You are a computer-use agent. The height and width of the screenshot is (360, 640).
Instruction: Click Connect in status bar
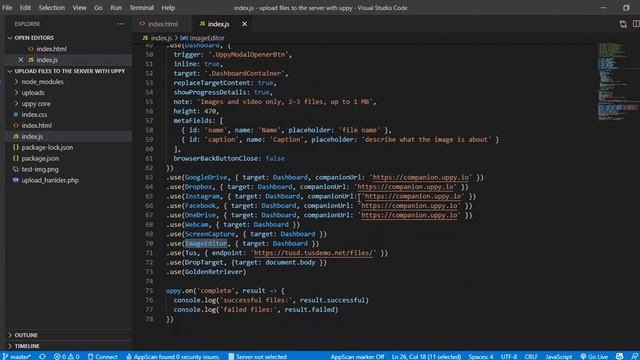102,356
